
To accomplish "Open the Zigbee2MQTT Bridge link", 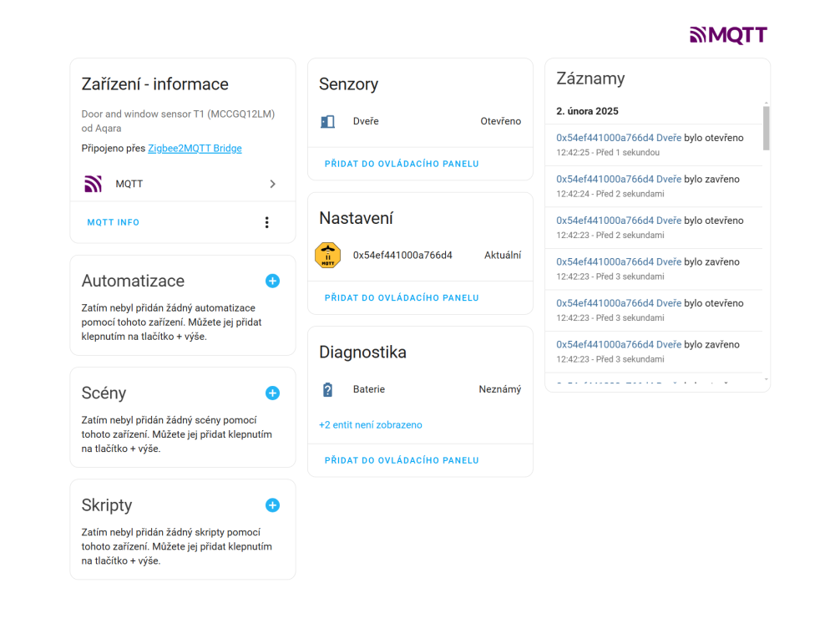I will [195, 149].
